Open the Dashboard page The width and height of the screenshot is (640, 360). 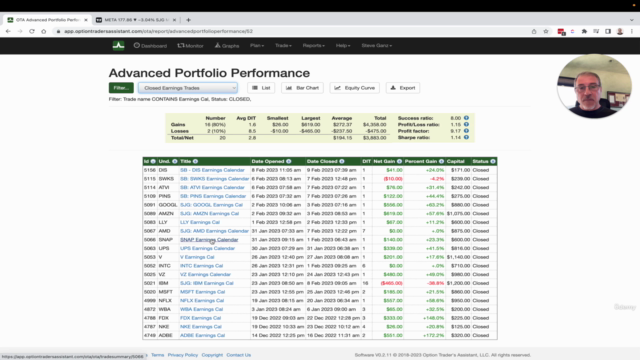(x=150, y=46)
